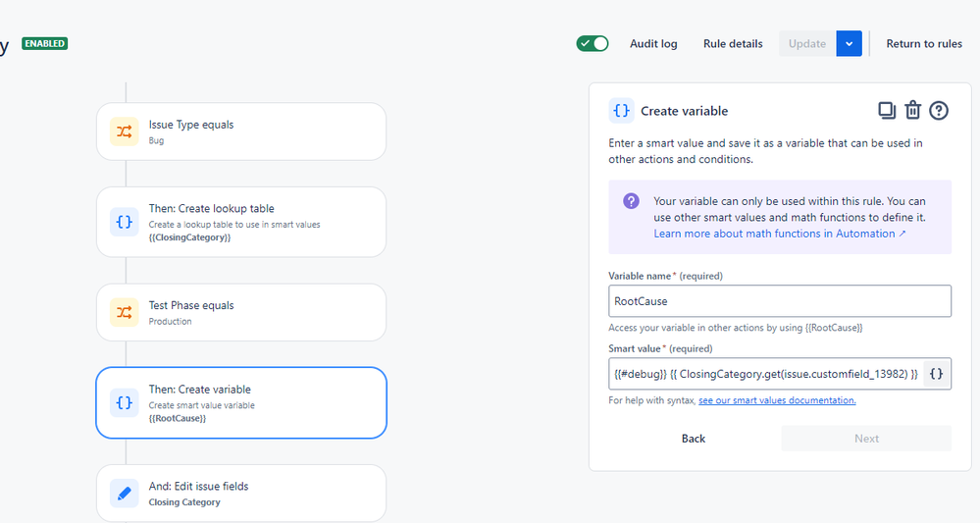Click the smart value curly braces button

937,374
